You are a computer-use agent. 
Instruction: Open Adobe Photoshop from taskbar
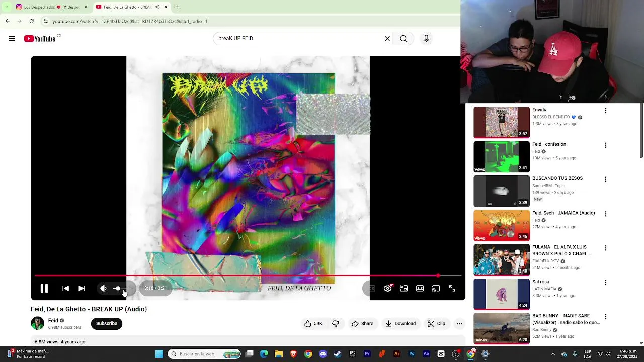(x=412, y=354)
